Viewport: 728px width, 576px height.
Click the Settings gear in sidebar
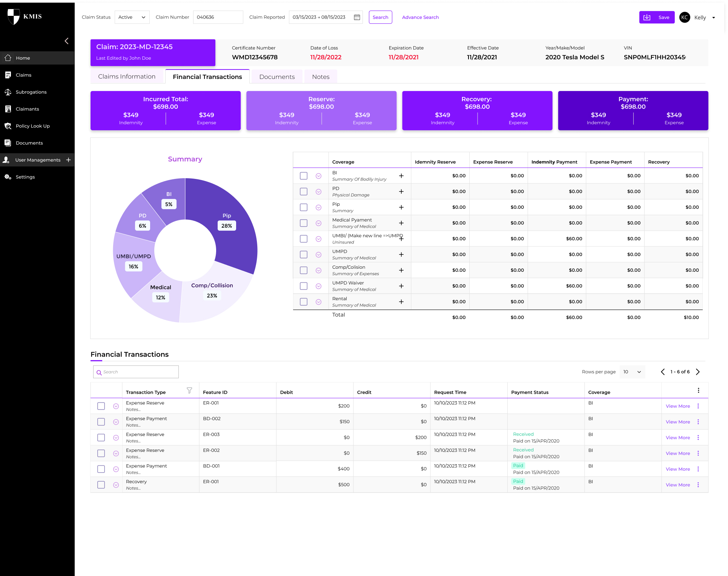(8, 177)
